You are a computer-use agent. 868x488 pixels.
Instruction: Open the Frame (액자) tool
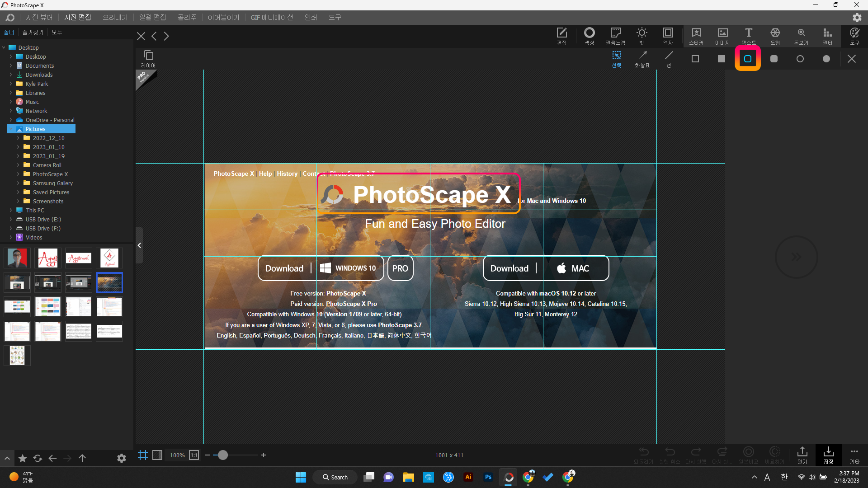tap(668, 36)
